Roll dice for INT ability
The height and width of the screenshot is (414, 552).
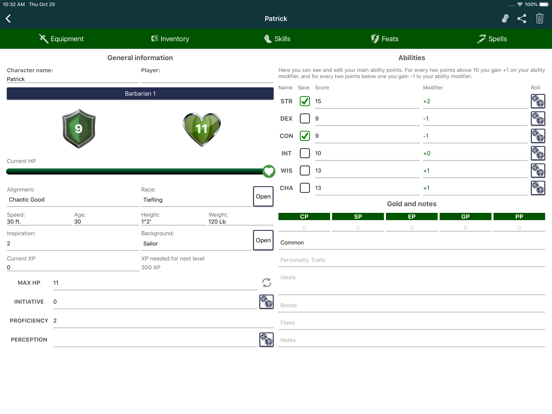(538, 153)
